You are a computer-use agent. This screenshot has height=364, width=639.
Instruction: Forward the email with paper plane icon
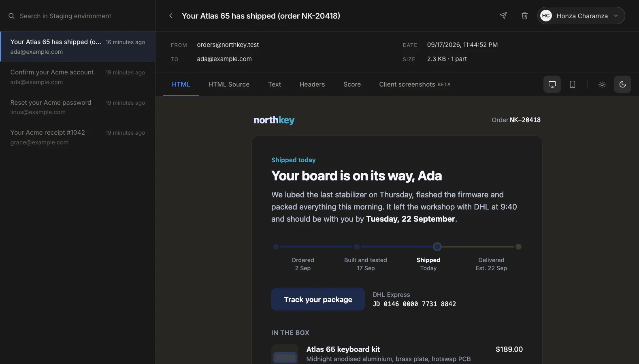coord(503,16)
